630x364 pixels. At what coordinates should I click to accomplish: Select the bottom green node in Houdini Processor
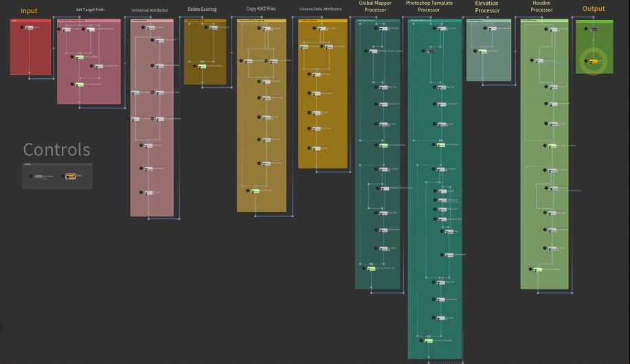pyautogui.click(x=538, y=269)
